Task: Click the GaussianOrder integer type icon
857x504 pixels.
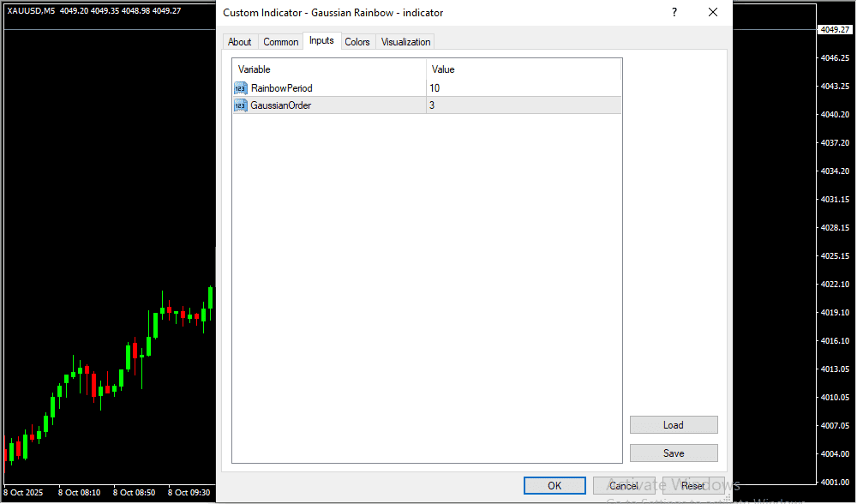Action: coord(240,105)
